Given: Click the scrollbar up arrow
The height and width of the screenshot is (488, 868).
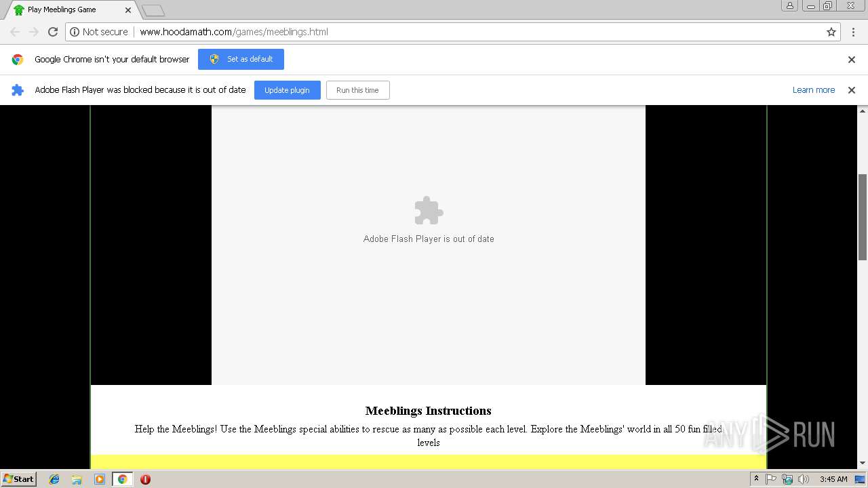Looking at the screenshot, I should coord(863,110).
